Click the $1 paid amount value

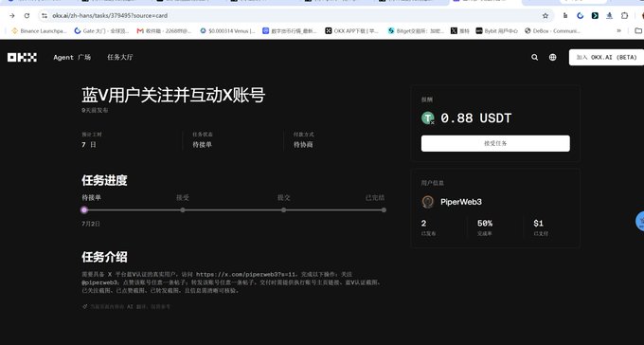pyautogui.click(x=539, y=224)
